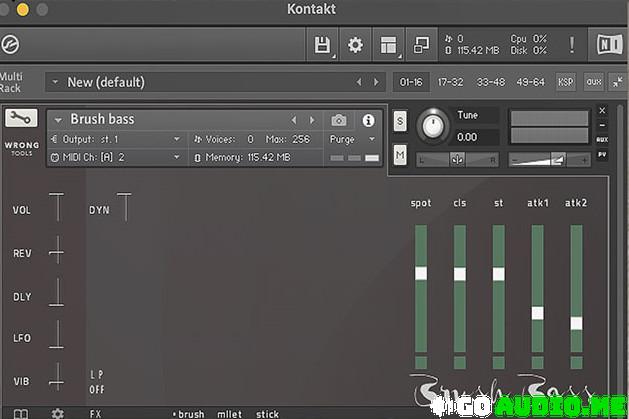629x419 pixels.
Task: Toggle the instrument aux sends button
Action: pos(602,140)
